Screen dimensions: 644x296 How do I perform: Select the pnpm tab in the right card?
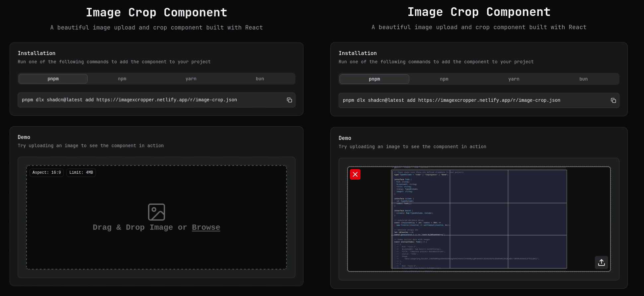coord(374,79)
